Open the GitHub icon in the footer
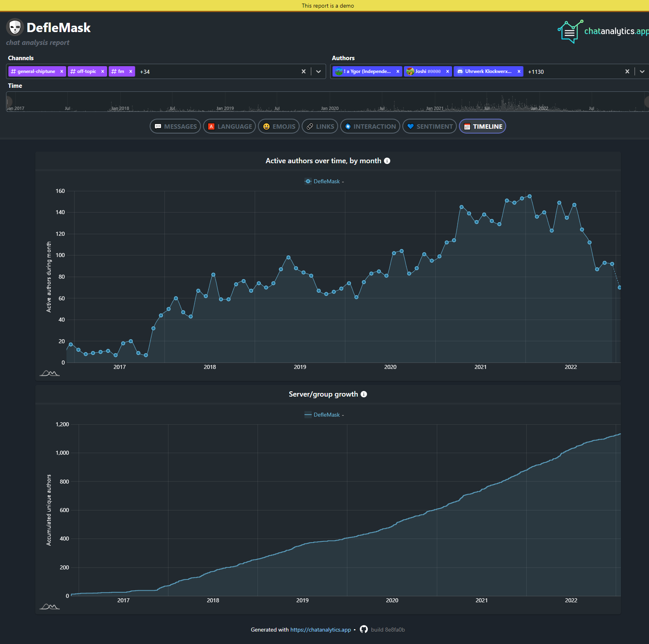This screenshot has height=644, width=649. 363,630
